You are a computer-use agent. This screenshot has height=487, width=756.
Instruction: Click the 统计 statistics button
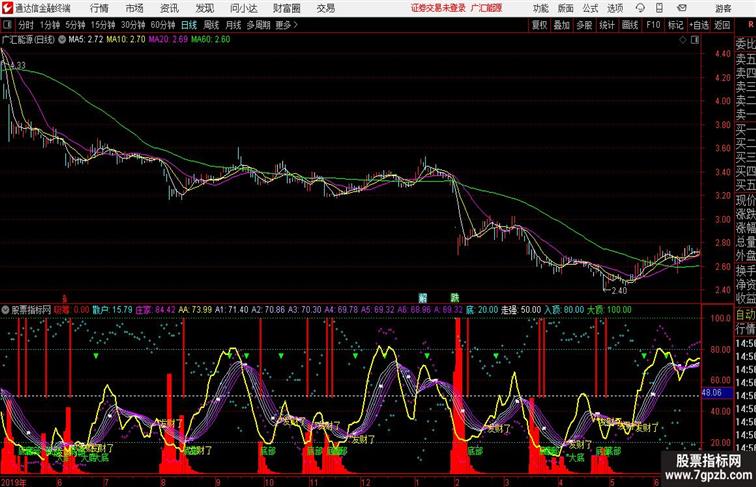[607, 25]
